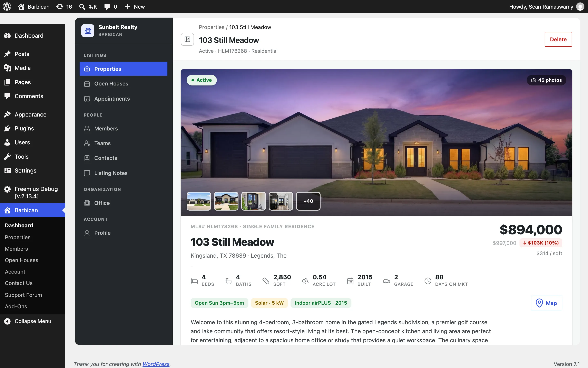The width and height of the screenshot is (588, 368).
Task: Open Teams in the People section
Action: pos(124,143)
